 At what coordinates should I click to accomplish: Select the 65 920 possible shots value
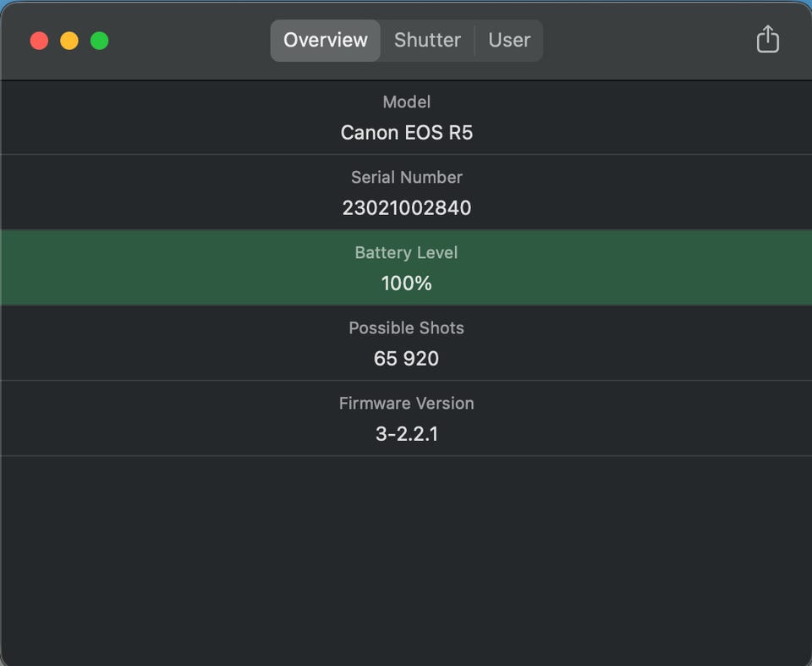pos(406,359)
